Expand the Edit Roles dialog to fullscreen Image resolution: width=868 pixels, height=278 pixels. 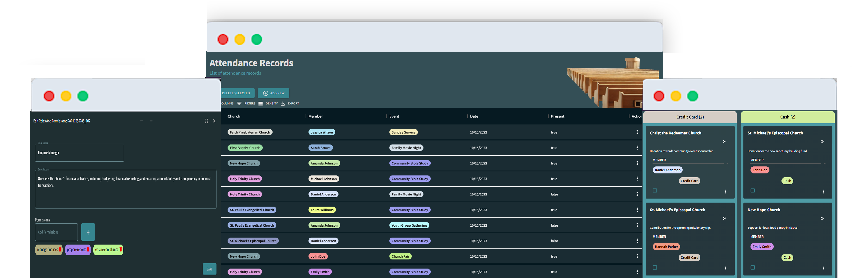tap(206, 121)
